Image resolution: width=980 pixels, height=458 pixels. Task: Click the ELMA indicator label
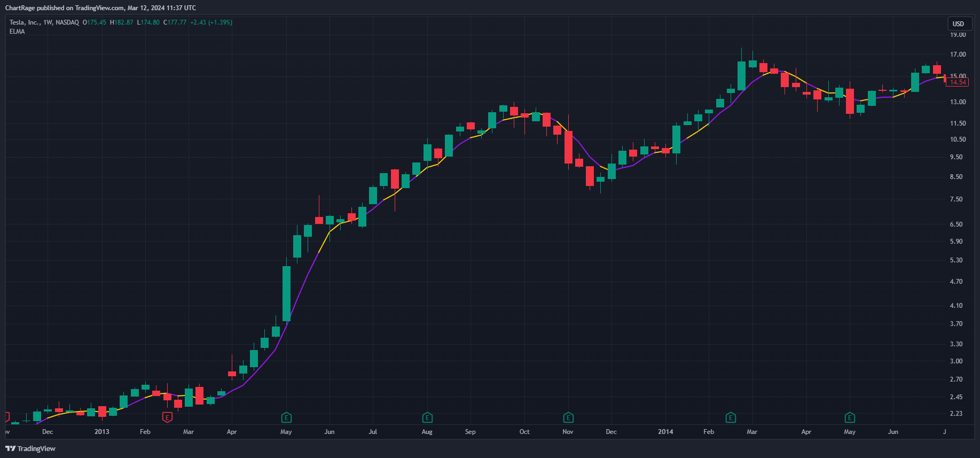point(17,32)
